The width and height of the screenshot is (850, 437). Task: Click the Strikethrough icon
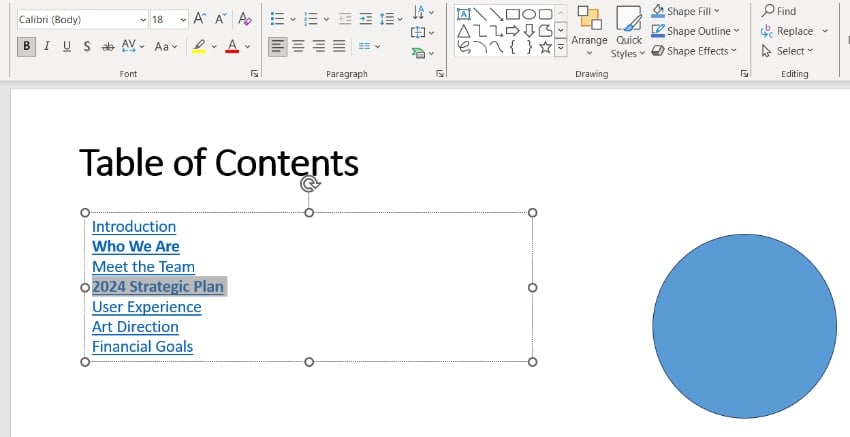point(108,46)
